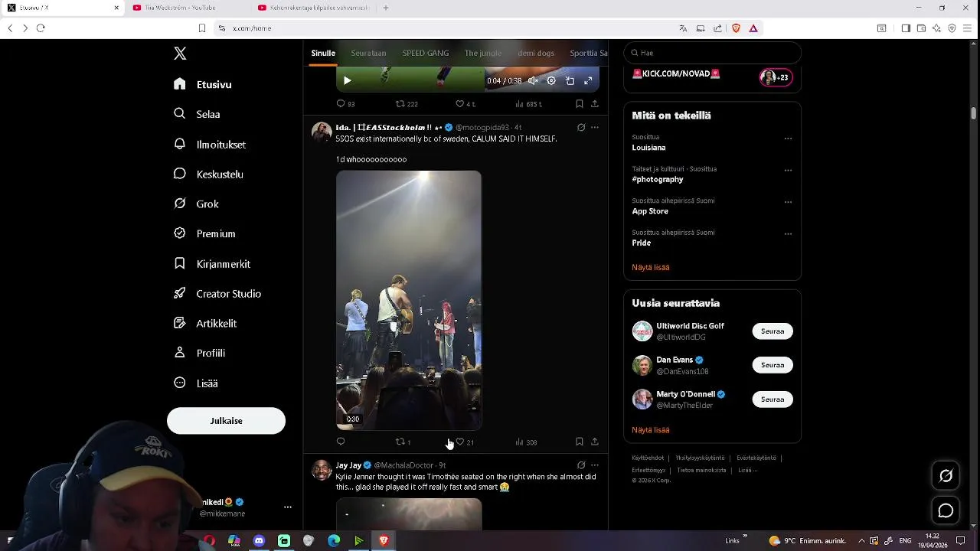Open Keskustelu messages
This screenshot has width=980, height=551.
[x=209, y=174]
